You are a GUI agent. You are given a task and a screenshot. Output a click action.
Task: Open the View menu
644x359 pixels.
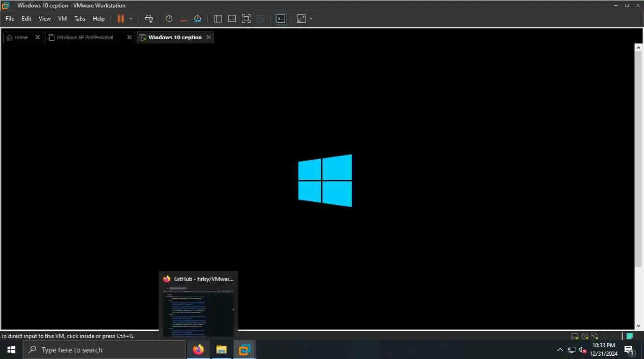pyautogui.click(x=44, y=19)
